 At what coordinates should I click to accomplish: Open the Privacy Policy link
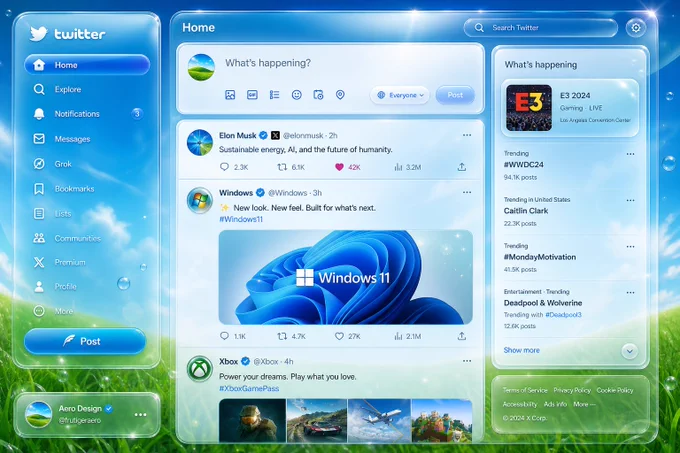coord(572,390)
